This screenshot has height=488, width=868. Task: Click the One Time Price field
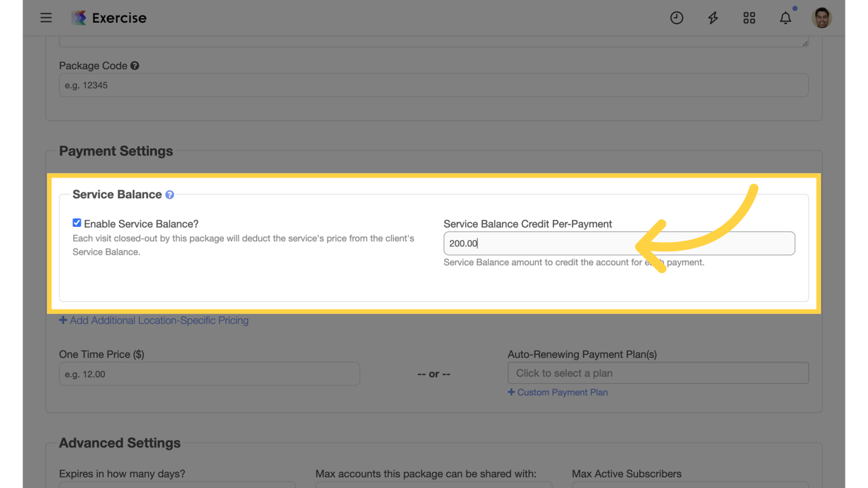tap(209, 374)
